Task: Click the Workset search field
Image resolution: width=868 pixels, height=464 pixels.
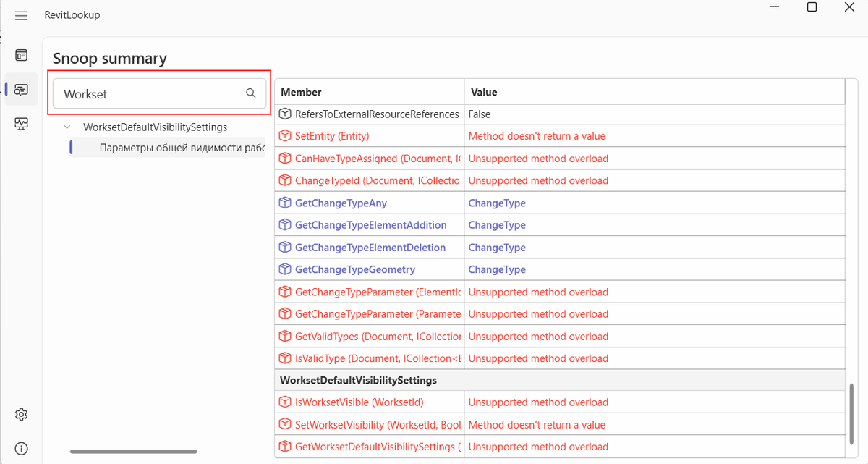Action: pos(159,93)
